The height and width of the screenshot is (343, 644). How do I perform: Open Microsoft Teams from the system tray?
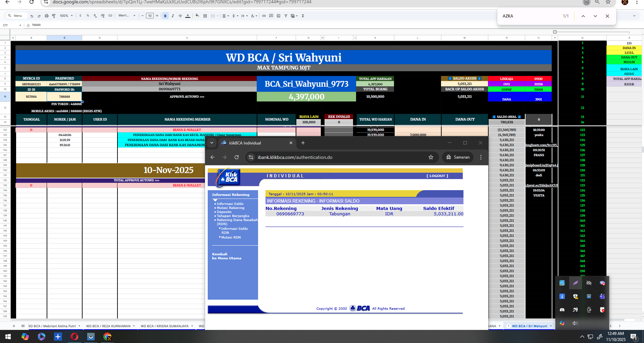pos(602,296)
